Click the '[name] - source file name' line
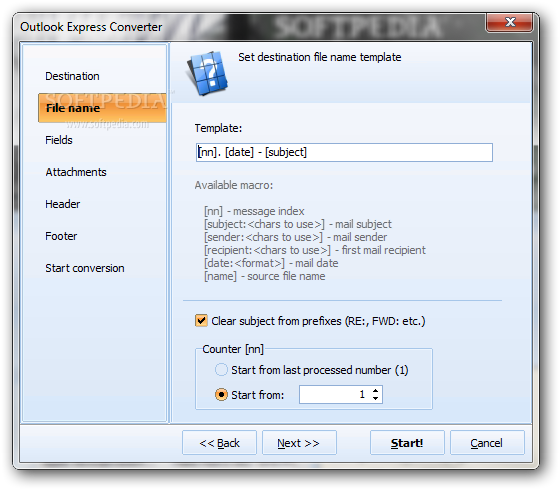560x490 pixels. pos(265,276)
